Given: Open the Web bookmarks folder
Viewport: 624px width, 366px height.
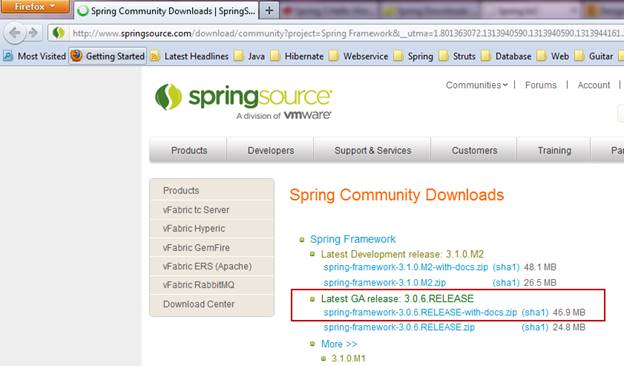Looking at the screenshot, I should pos(553,56).
